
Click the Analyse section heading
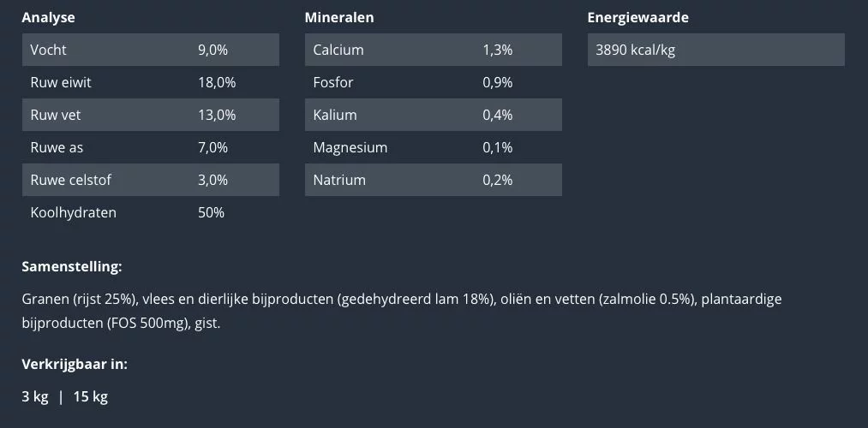[48, 17]
